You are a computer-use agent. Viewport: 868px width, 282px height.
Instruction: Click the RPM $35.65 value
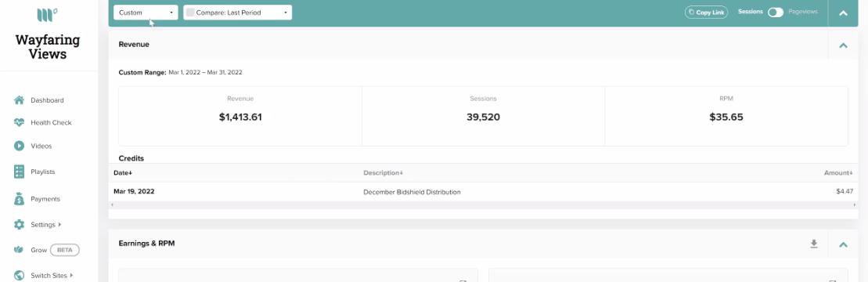click(x=726, y=117)
